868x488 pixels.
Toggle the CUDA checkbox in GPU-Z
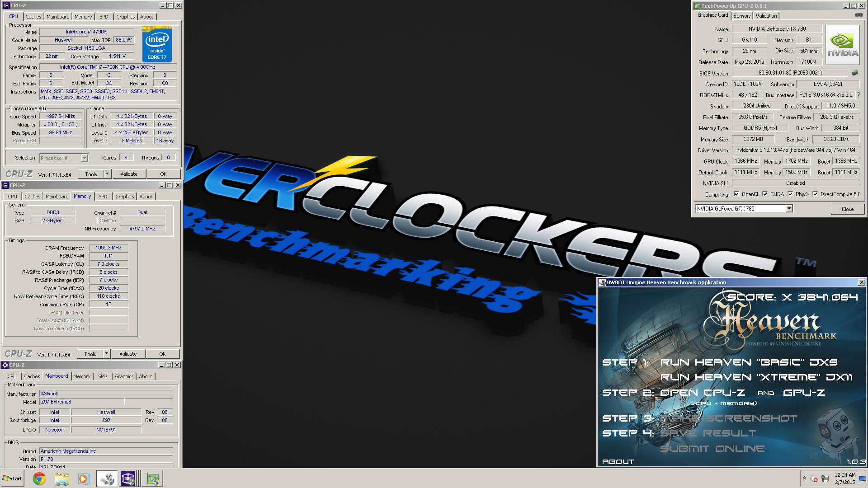tap(765, 194)
